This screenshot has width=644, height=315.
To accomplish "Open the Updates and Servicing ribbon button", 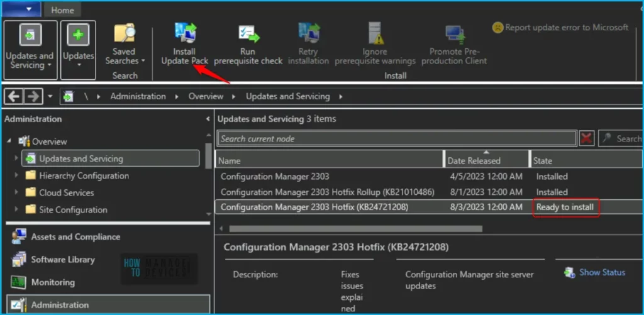I will click(30, 50).
